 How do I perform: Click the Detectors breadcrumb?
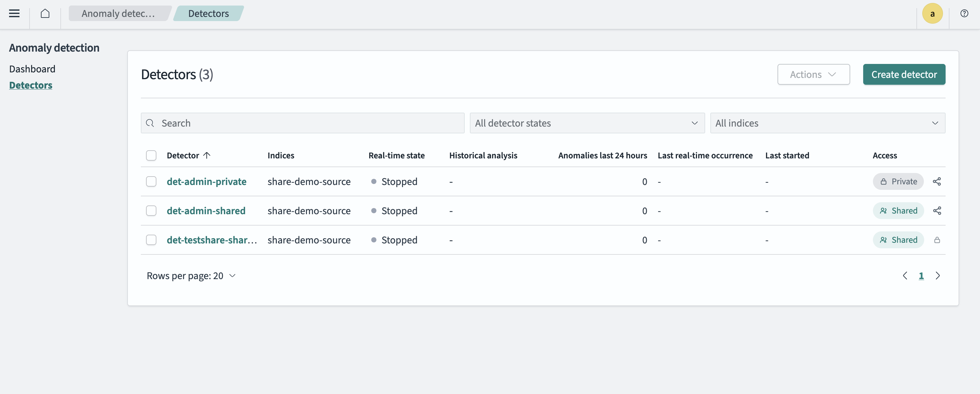[x=208, y=14]
